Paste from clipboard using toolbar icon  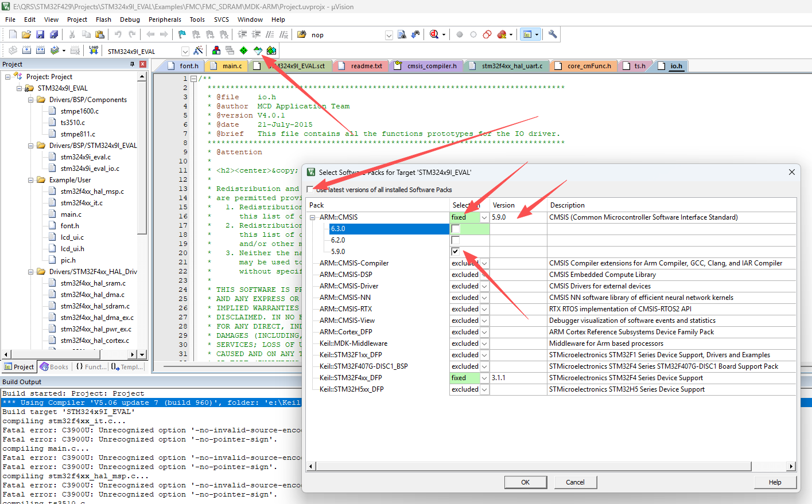(100, 34)
